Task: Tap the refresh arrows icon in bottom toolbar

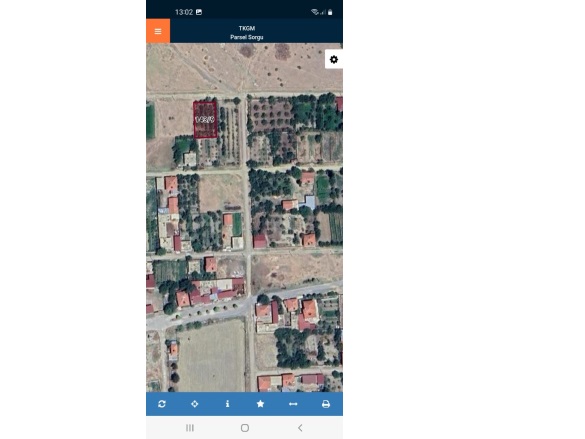Action: click(162, 404)
